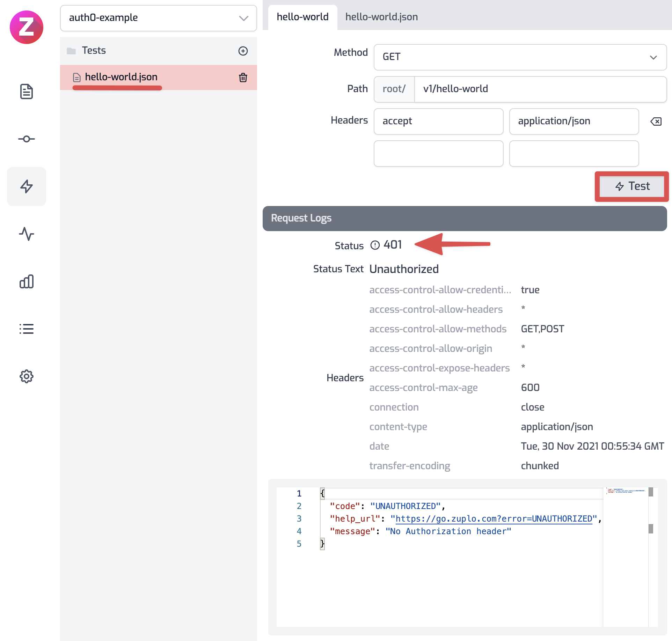
Task: Switch to the hello-world.json tab
Action: (381, 17)
